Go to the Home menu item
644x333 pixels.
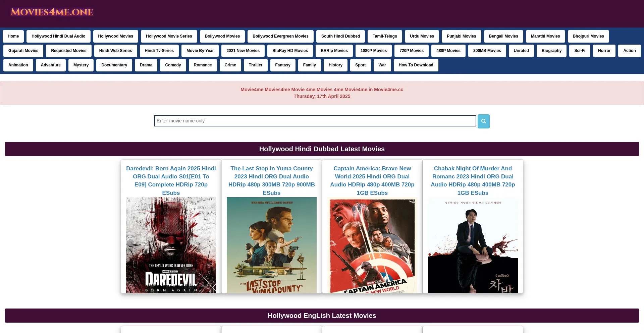coord(13,36)
